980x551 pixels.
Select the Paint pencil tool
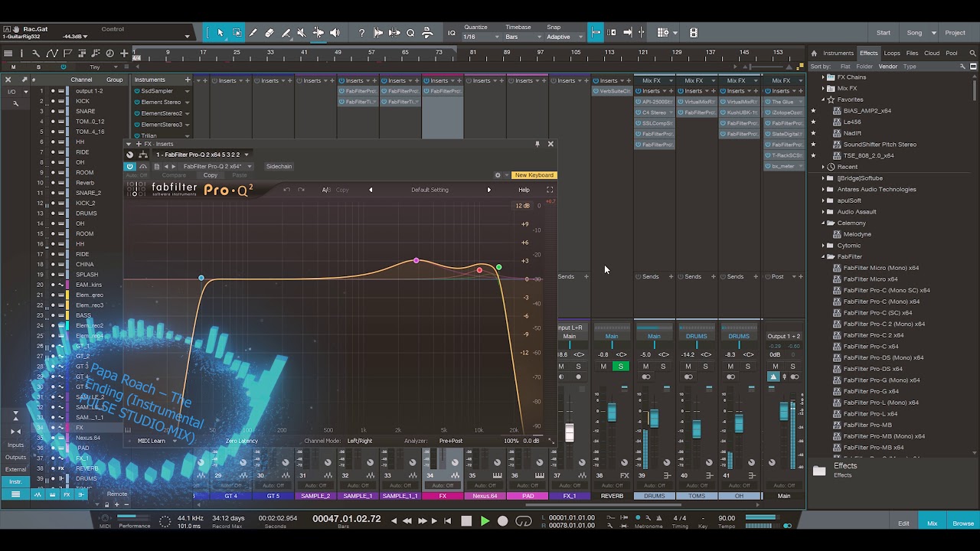(253, 33)
